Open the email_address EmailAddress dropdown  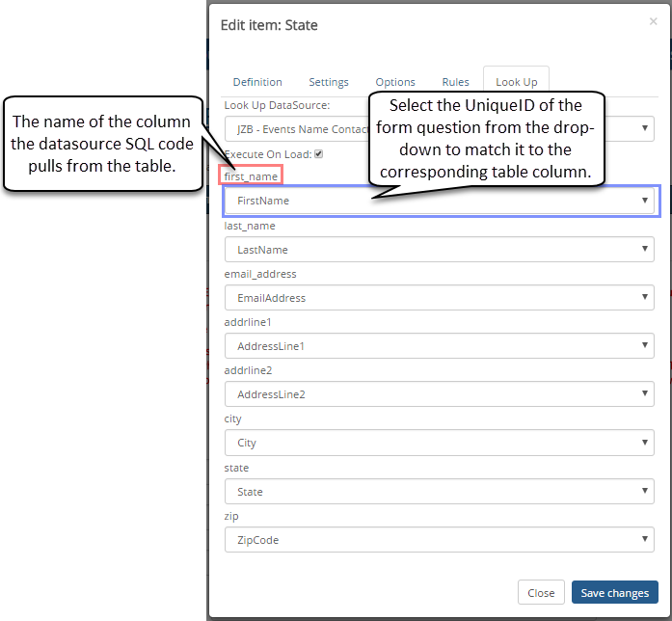point(440,297)
